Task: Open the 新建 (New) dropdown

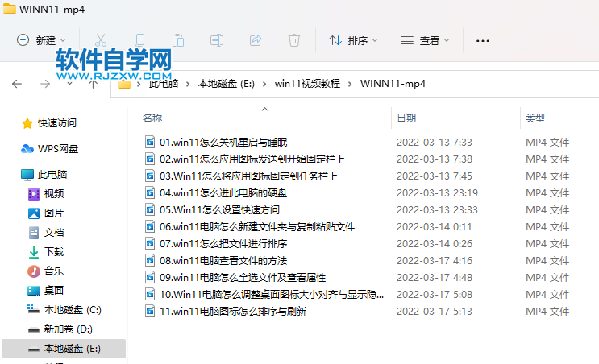Action: click(x=41, y=40)
